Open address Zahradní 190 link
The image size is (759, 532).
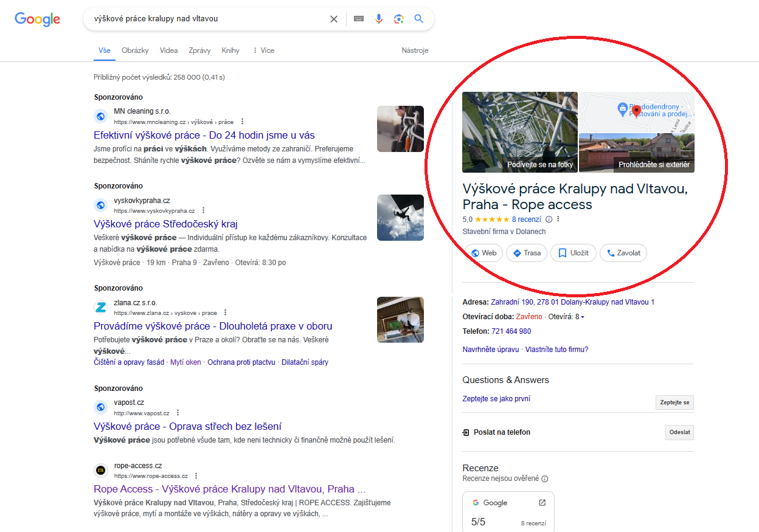click(x=572, y=302)
